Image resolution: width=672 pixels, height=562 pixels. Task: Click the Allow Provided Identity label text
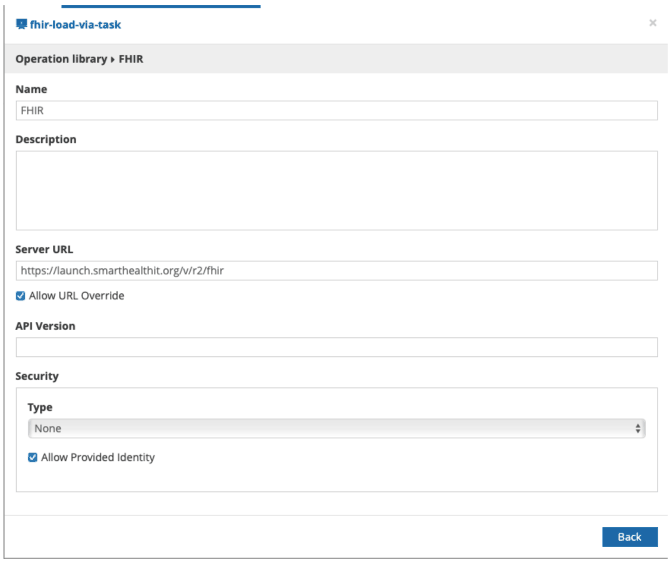98,457
